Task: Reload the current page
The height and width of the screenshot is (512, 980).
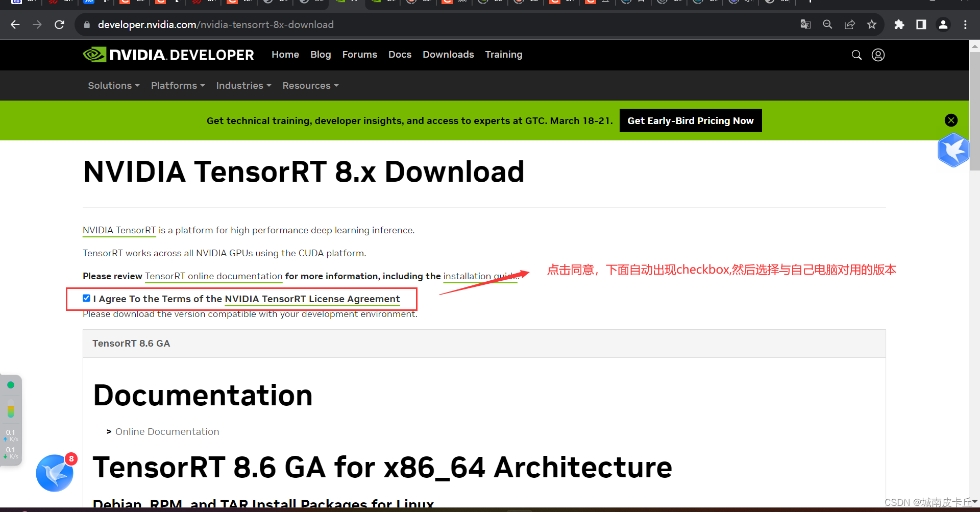Action: click(x=59, y=25)
